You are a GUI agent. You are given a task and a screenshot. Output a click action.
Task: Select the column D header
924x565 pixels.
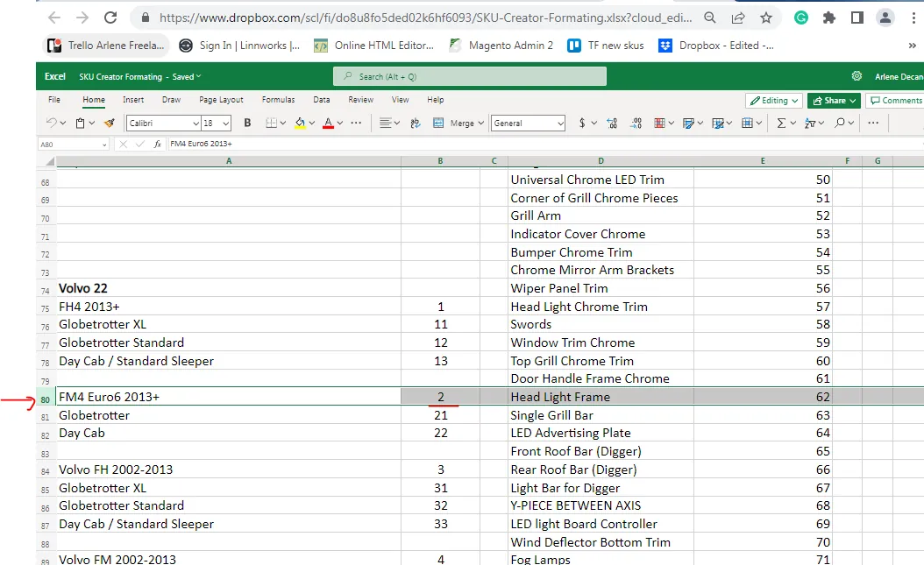click(x=601, y=160)
